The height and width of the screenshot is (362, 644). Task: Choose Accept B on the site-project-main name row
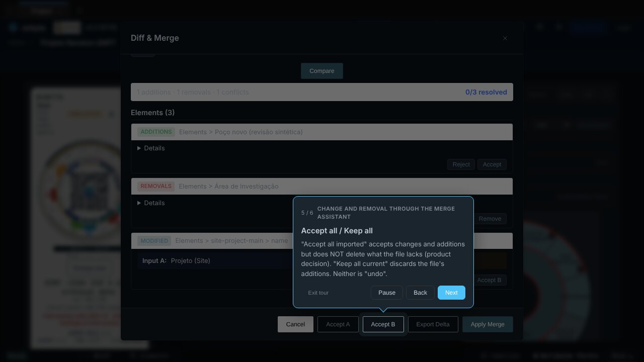pyautogui.click(x=489, y=280)
